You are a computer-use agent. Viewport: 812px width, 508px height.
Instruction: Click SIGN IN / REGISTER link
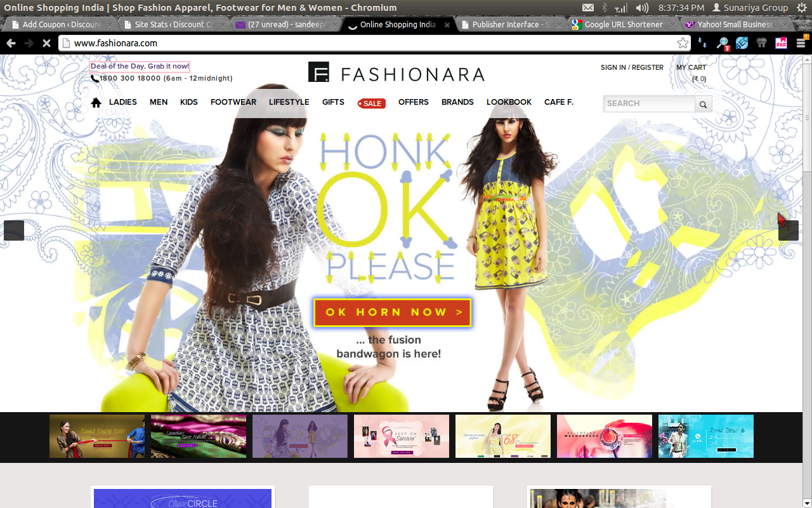[632, 67]
